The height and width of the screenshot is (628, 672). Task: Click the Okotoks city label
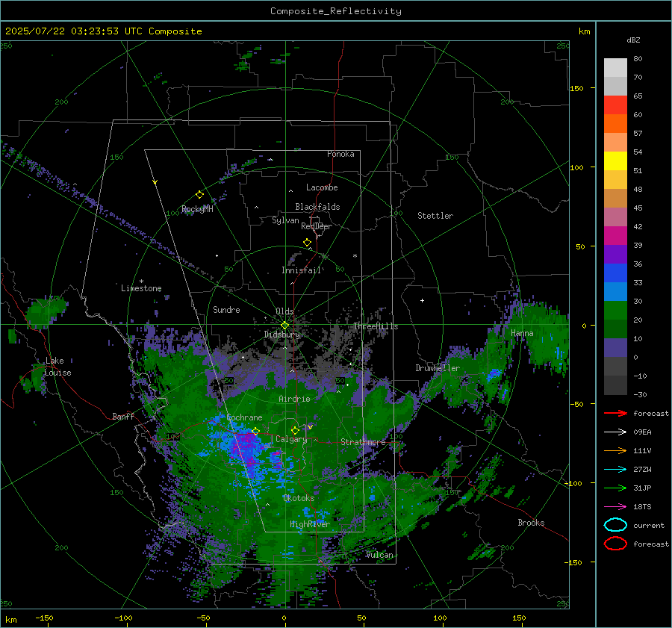(299, 498)
